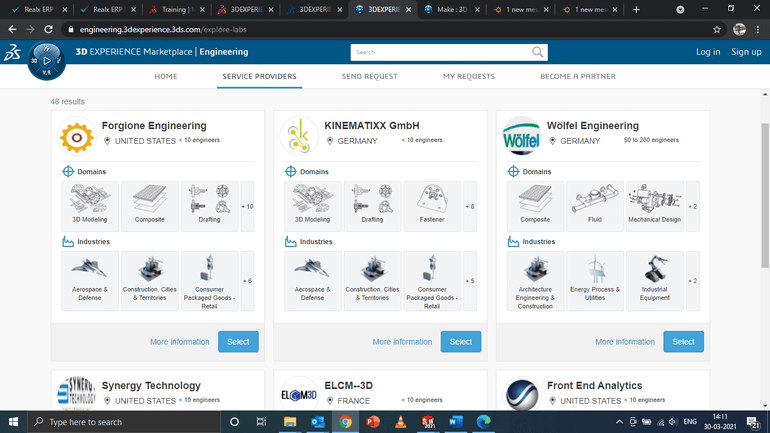Bookmark page with the star icon
The image size is (770, 433).
point(717,29)
